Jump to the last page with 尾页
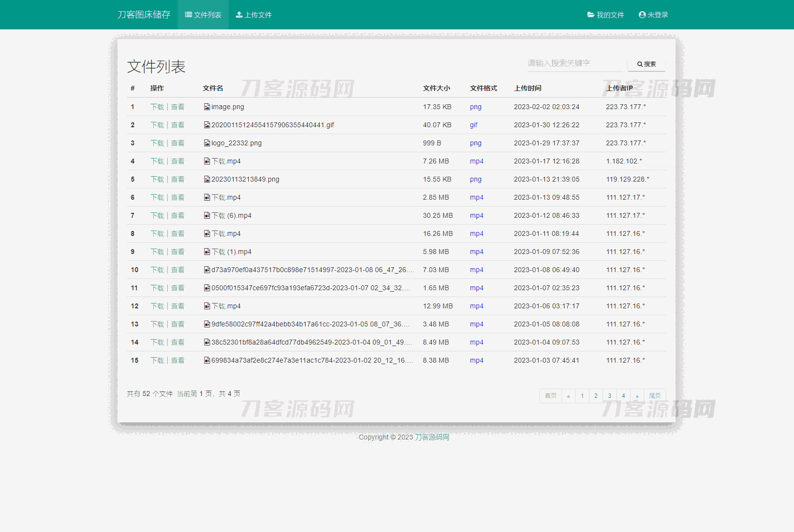This screenshot has width=794, height=532. pos(655,396)
